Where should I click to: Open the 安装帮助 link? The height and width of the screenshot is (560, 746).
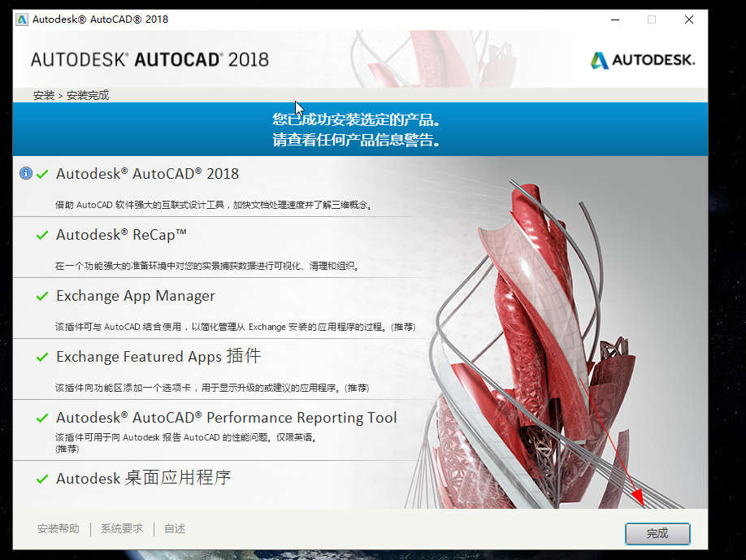tap(59, 528)
